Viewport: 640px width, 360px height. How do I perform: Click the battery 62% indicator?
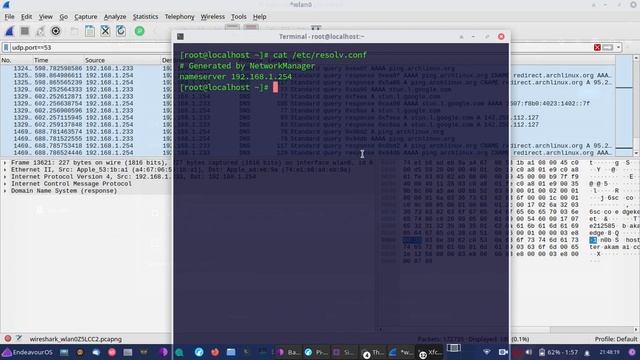tap(557, 352)
